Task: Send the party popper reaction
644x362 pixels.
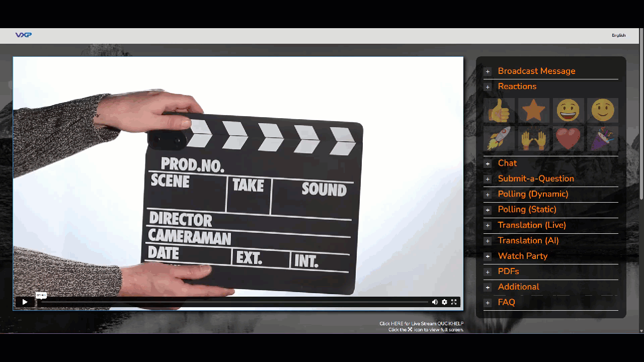Action: click(x=603, y=138)
